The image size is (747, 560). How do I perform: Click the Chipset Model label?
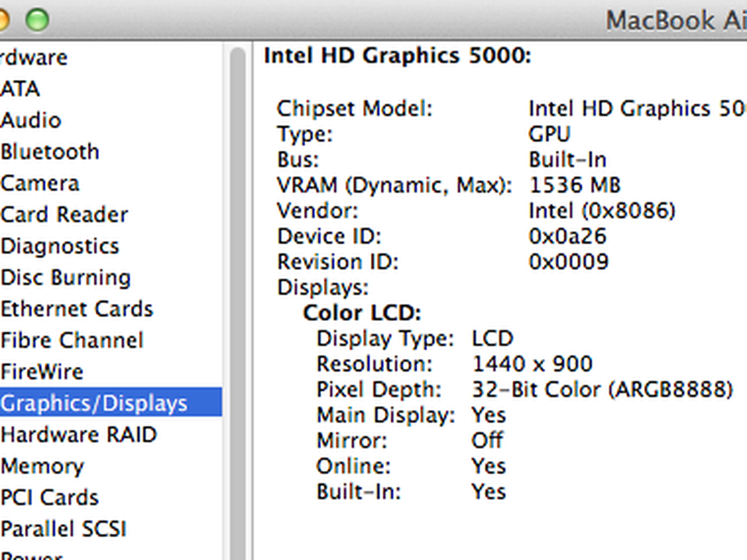pos(355,109)
